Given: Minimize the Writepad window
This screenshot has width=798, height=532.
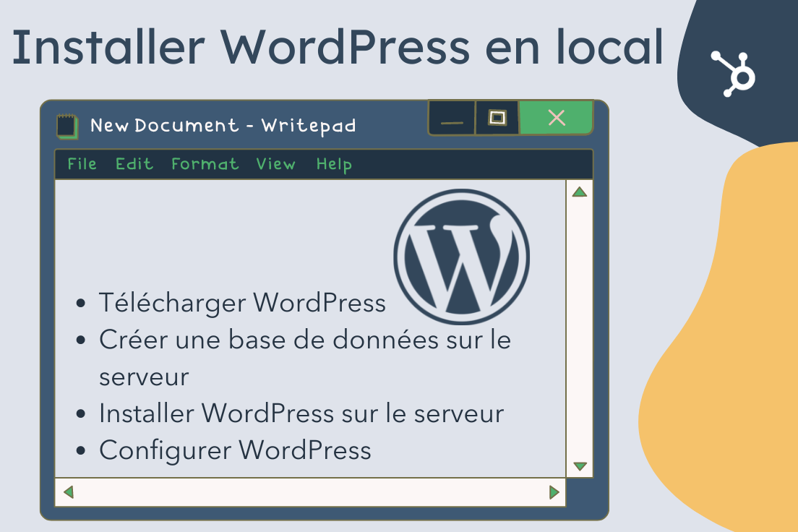Looking at the screenshot, I should (x=452, y=118).
